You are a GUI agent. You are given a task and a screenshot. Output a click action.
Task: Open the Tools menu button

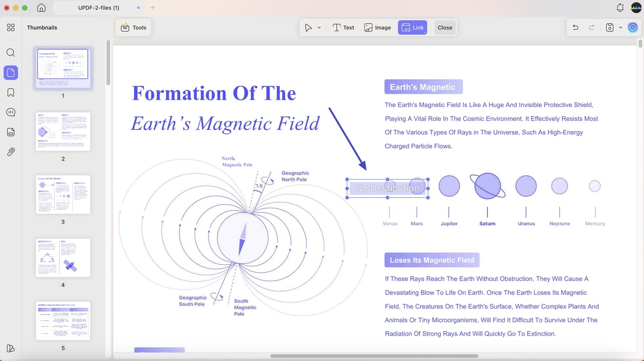(x=134, y=28)
